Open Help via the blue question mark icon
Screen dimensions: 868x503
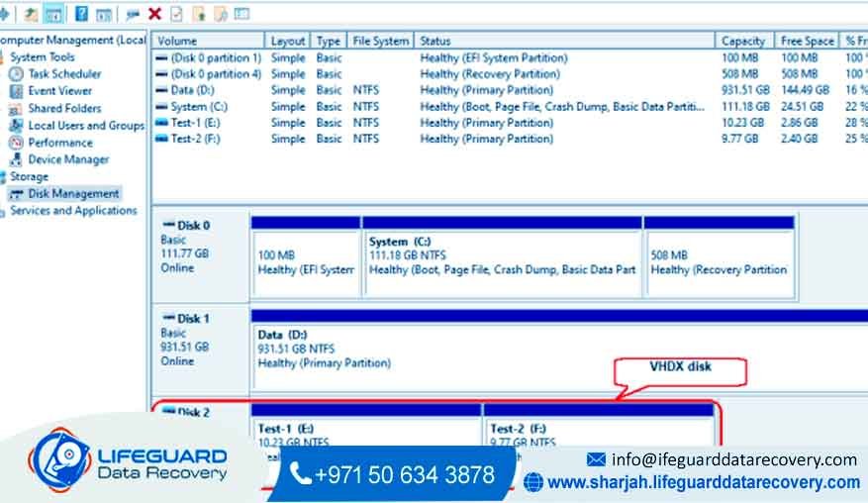(x=81, y=13)
